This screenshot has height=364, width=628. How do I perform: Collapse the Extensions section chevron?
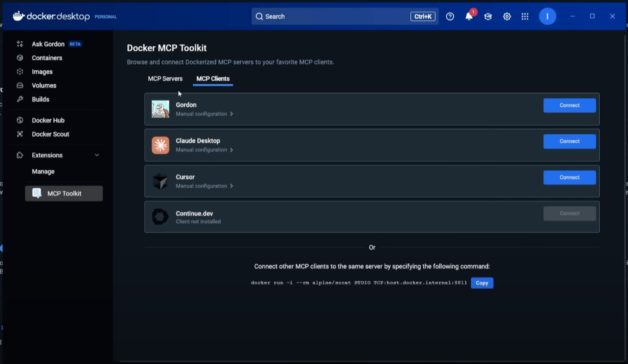click(97, 155)
